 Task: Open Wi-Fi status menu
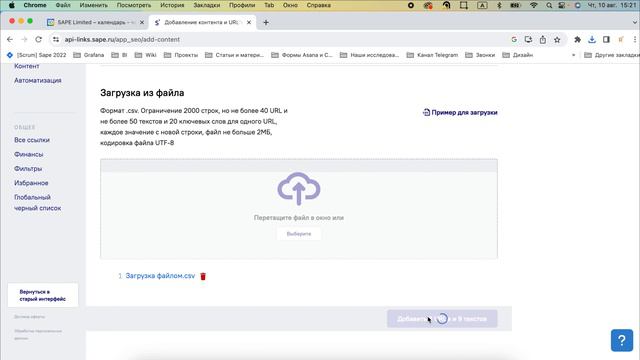pyautogui.click(x=533, y=5)
